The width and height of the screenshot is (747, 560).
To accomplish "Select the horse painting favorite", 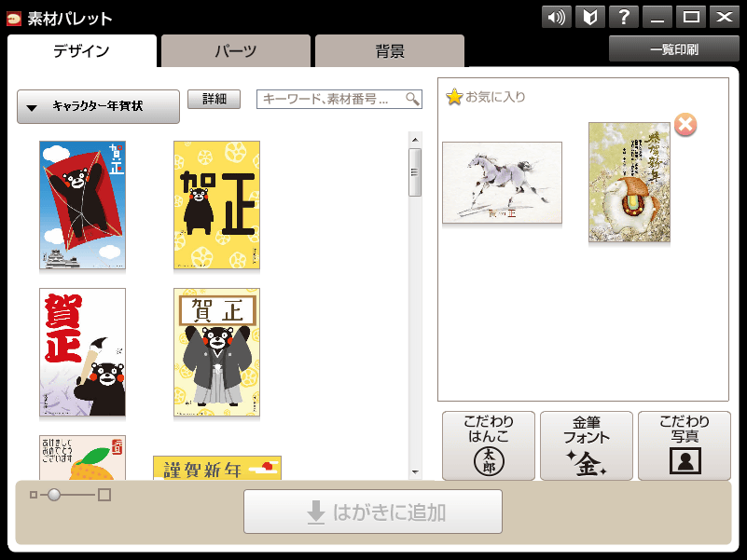I will pos(502,183).
